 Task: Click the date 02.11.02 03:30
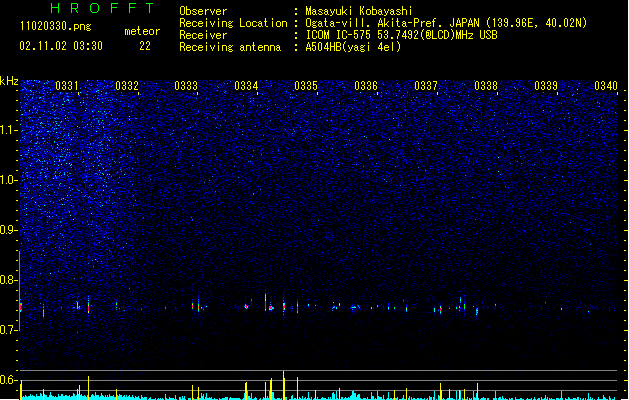pos(61,46)
